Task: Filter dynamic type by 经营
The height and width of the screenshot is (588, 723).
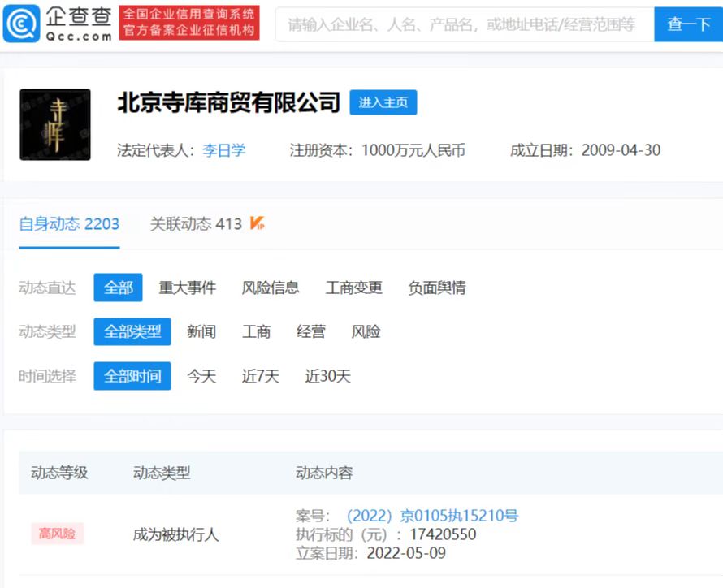Action: [x=311, y=332]
